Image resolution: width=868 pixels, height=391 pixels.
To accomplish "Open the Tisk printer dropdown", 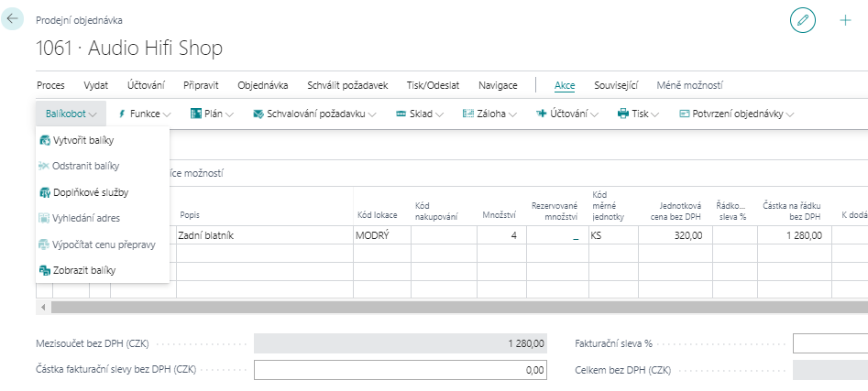I will click(638, 114).
